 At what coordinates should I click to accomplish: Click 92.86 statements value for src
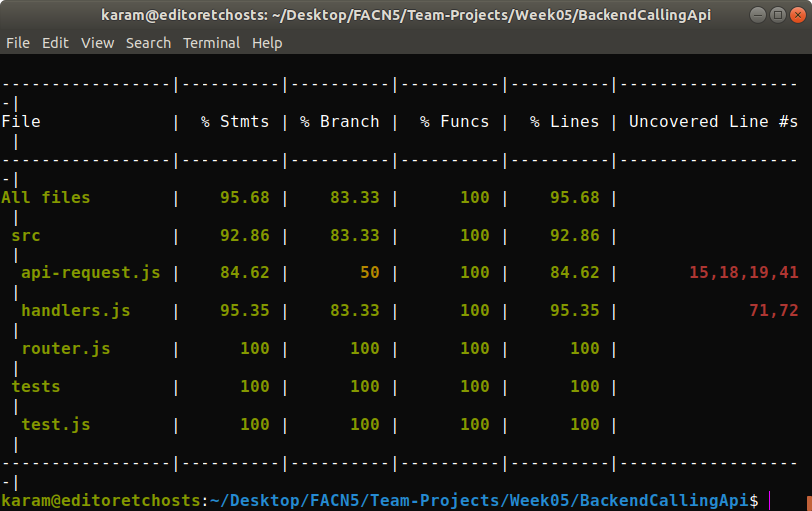tap(245, 236)
